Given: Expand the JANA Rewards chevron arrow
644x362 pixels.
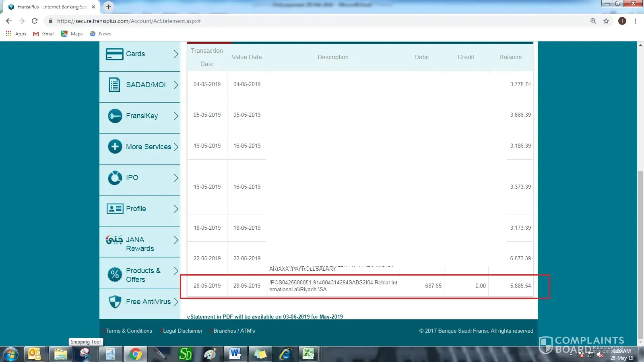Looking at the screenshot, I should [176, 240].
